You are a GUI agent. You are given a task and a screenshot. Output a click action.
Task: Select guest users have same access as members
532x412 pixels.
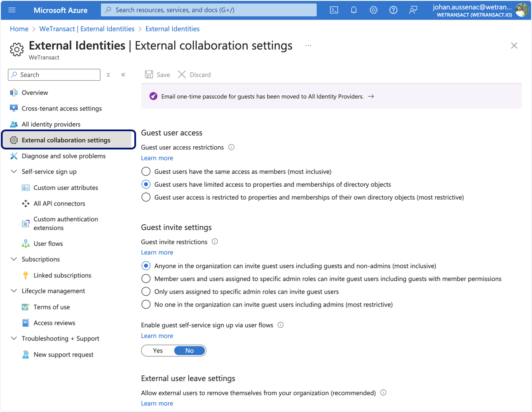point(146,172)
